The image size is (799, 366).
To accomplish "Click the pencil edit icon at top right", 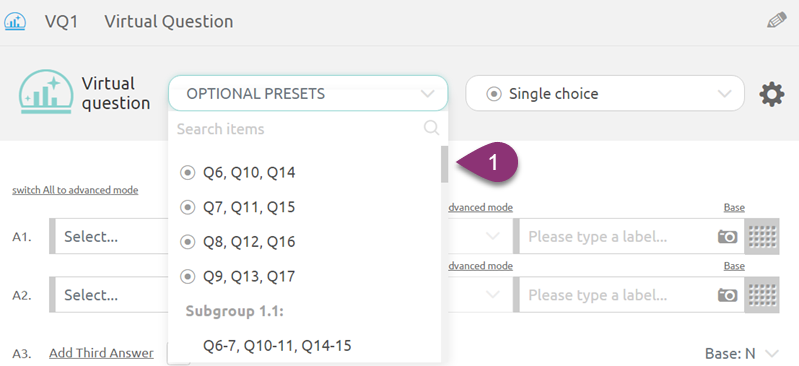I will pyautogui.click(x=777, y=20).
